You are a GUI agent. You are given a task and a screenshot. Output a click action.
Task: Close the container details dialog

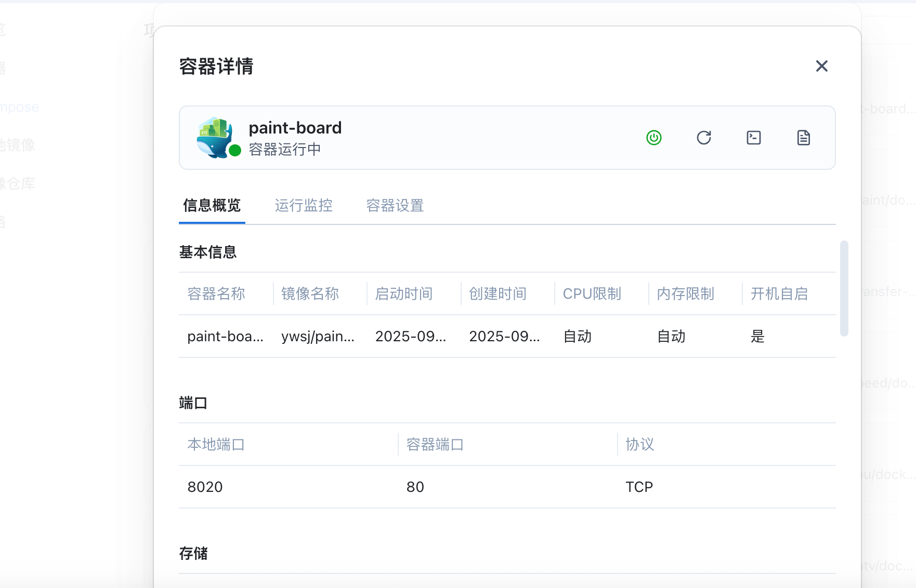pyautogui.click(x=821, y=66)
